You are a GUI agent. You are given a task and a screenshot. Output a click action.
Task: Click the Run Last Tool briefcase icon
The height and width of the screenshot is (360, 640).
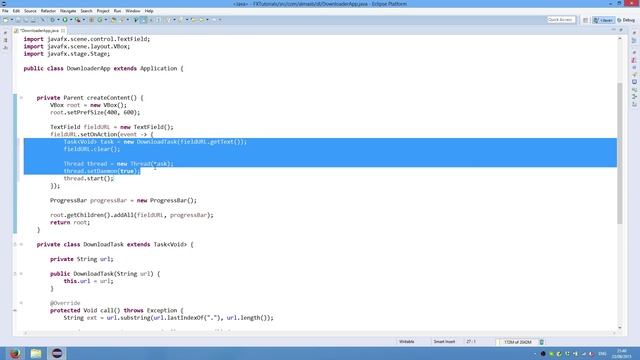[x=78, y=20]
